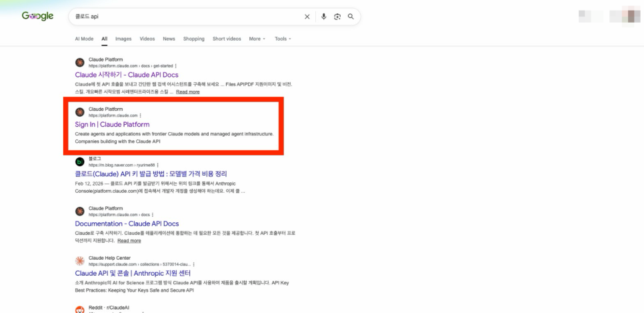Image resolution: width=644 pixels, height=313 pixels.
Task: Open search by image lens icon
Action: (337, 17)
